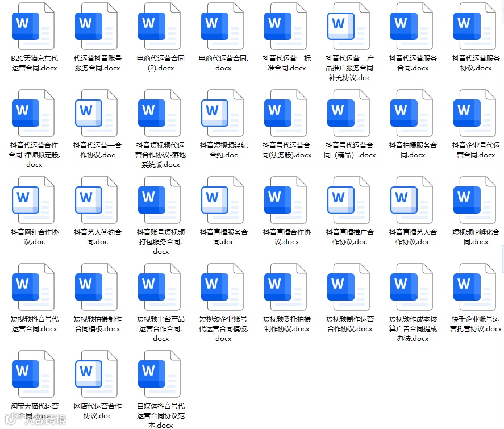Click the 淘宝天猫代运营合同.docx icon
This screenshot has width=504, height=429.
click(x=33, y=374)
